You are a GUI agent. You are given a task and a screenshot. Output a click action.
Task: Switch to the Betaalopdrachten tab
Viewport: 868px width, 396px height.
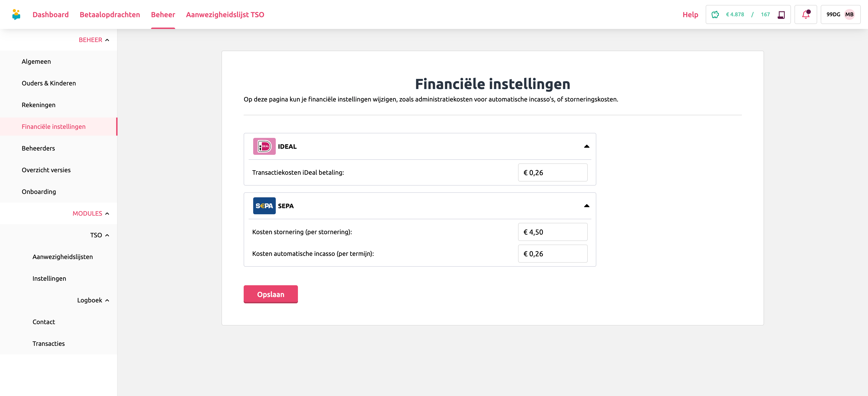pyautogui.click(x=109, y=14)
